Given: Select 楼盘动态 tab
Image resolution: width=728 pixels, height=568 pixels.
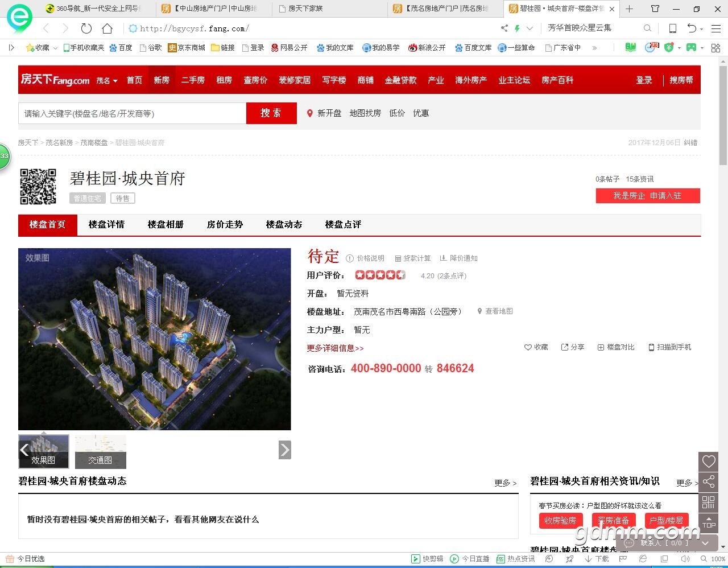Looking at the screenshot, I should point(284,225).
